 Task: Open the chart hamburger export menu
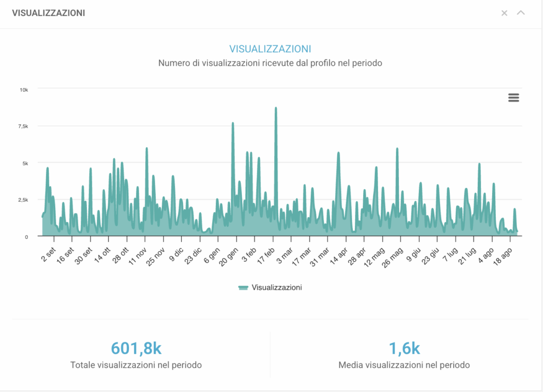pyautogui.click(x=513, y=97)
